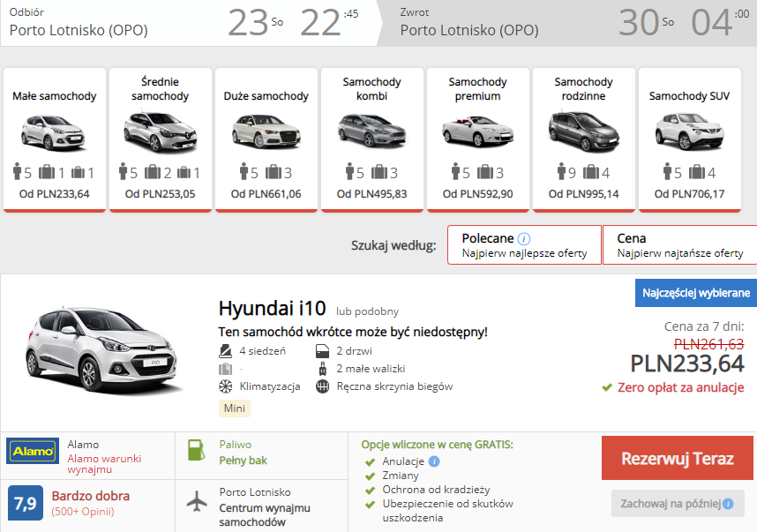Click Zero opłat za anulacje text
The image size is (757, 532).
pos(681,387)
